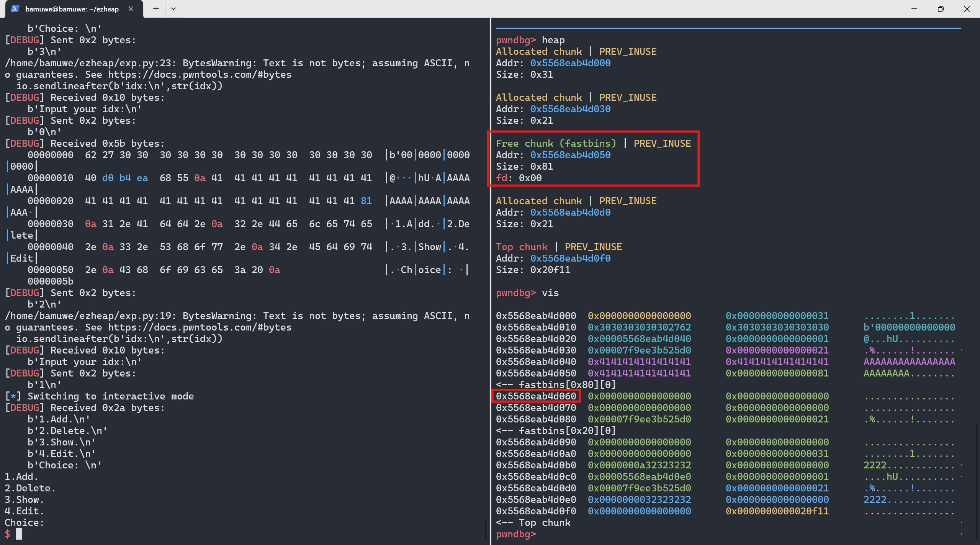Minimize the terminal window
The image size is (980, 545).
[914, 9]
